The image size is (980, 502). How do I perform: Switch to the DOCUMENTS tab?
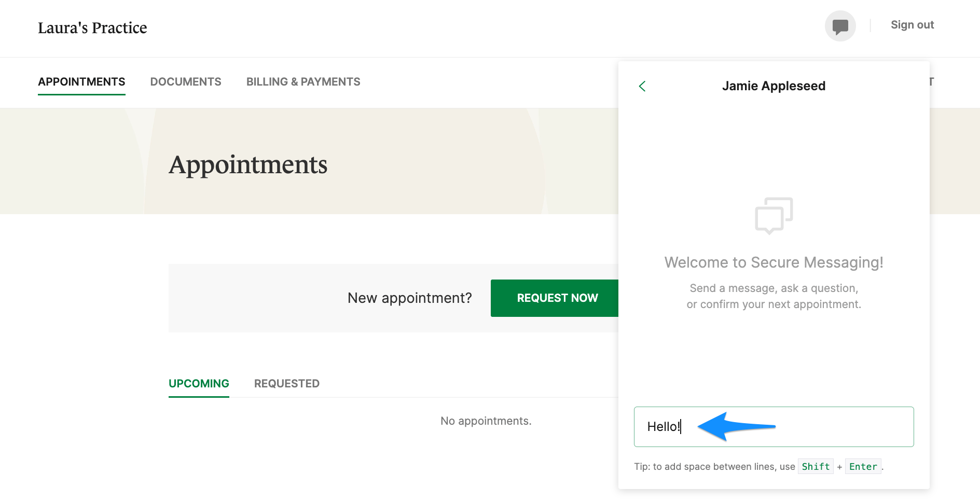click(186, 81)
